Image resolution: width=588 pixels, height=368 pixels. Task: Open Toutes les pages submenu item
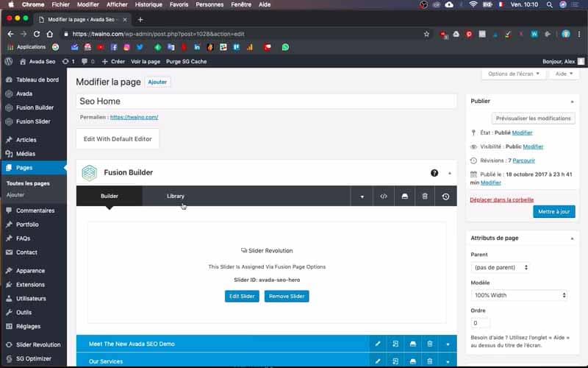pos(28,183)
